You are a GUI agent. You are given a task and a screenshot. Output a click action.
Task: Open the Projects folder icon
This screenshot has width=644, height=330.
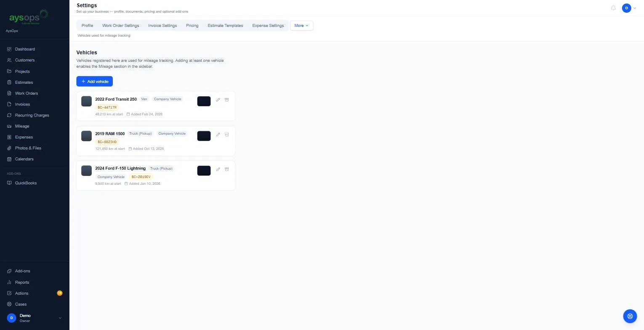pos(9,71)
